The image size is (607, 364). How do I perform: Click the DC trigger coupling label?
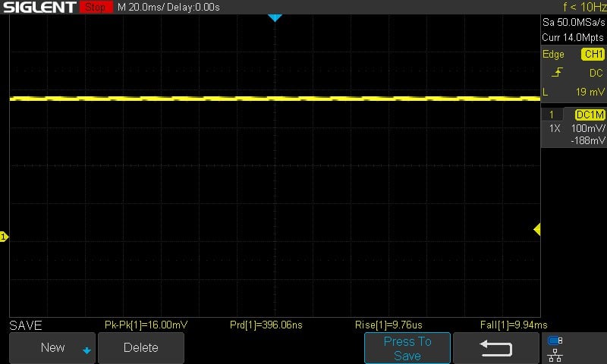coord(596,73)
